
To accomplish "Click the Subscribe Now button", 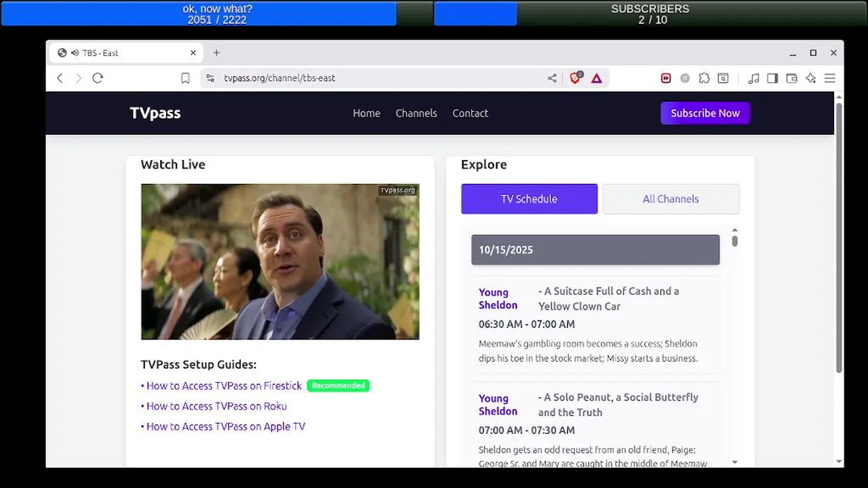I will tap(705, 113).
